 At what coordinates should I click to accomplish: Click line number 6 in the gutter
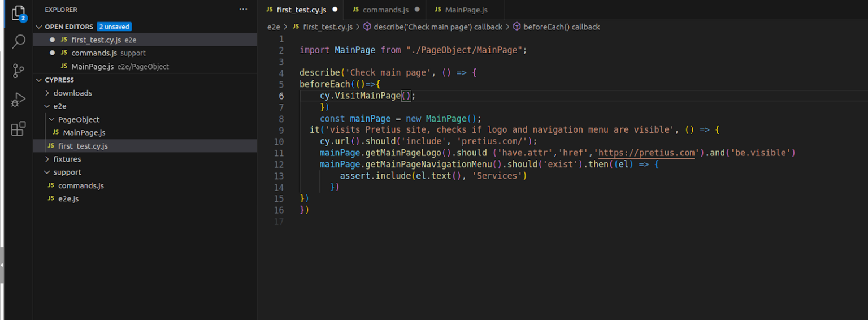281,96
